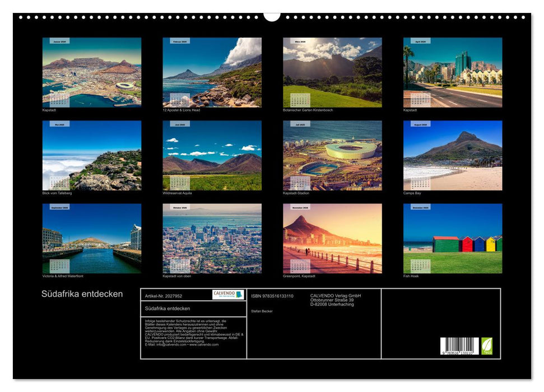
Task: Open the 'ISBN 9783516133110' section
Action: pos(272,296)
